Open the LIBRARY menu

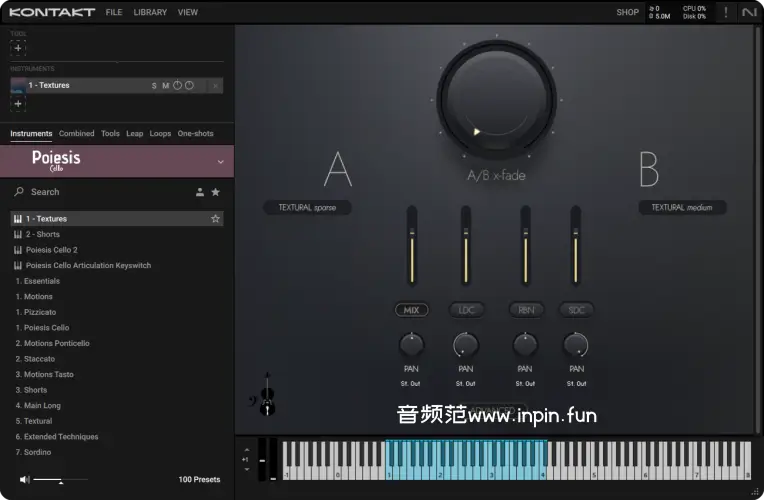tap(150, 13)
